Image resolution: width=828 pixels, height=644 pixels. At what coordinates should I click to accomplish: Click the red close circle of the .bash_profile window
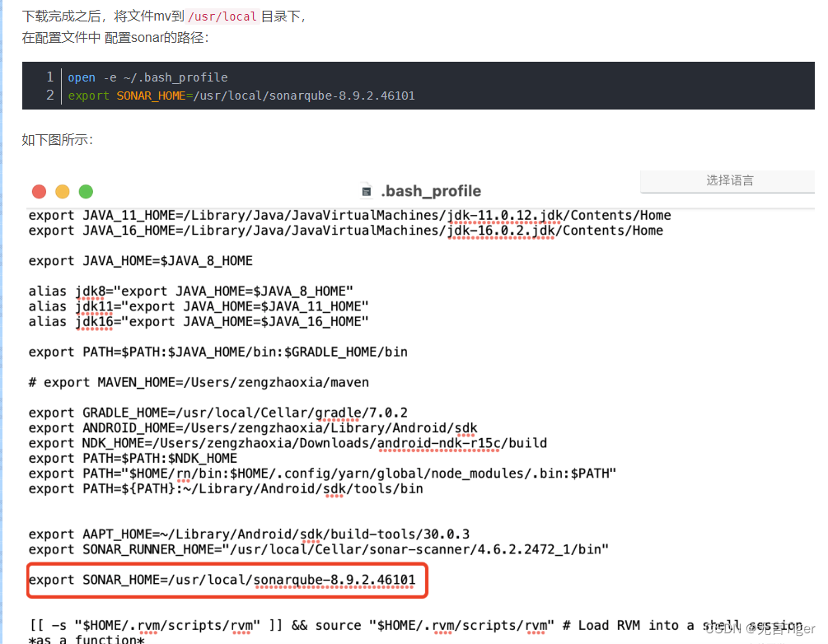point(38,191)
